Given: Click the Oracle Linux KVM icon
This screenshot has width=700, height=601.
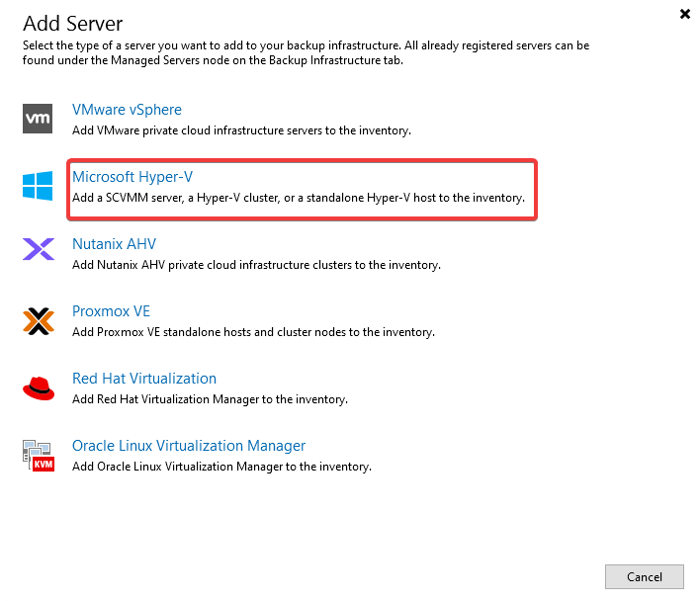Looking at the screenshot, I should click(38, 455).
